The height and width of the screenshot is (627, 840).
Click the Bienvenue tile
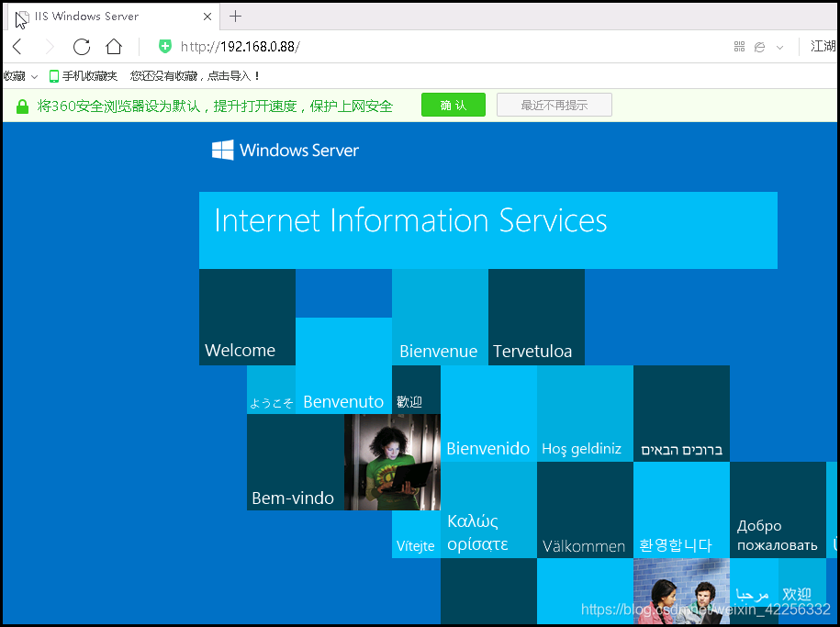click(440, 318)
